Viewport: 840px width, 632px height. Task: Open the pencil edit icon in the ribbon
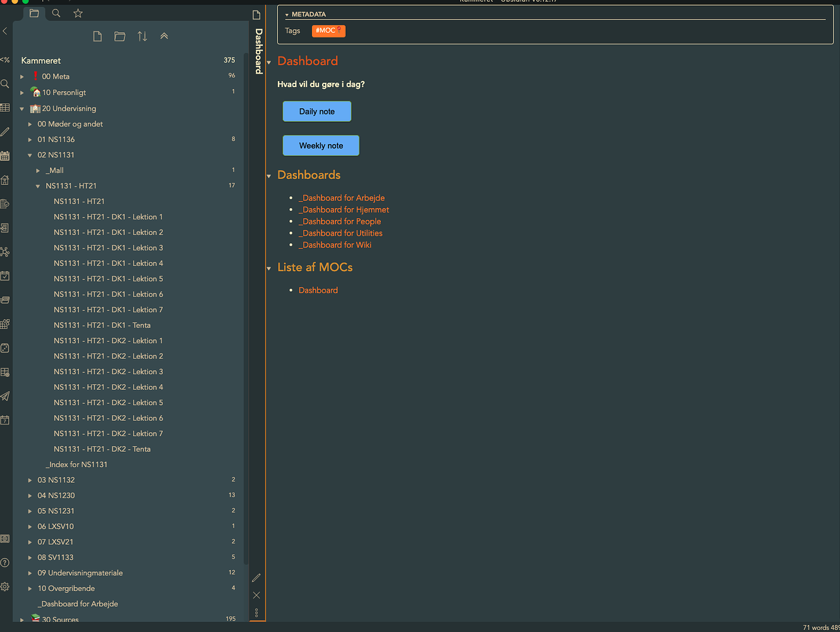coord(5,131)
